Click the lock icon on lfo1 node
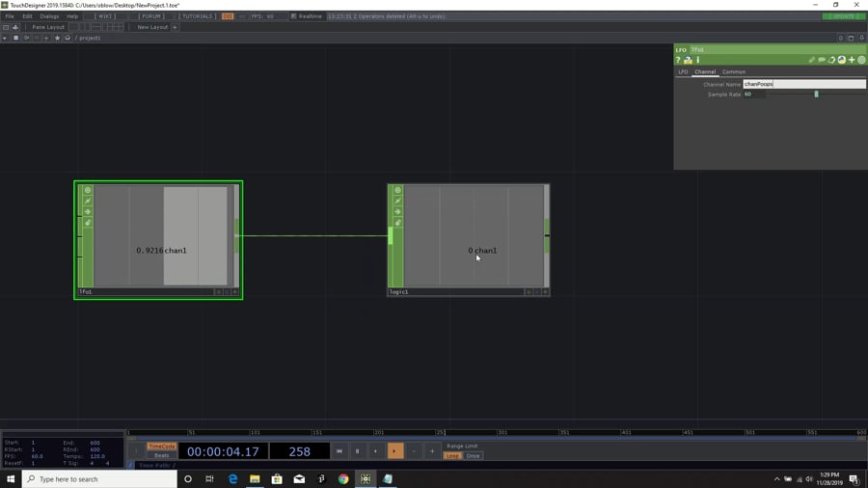The height and width of the screenshot is (488, 868). [x=87, y=223]
